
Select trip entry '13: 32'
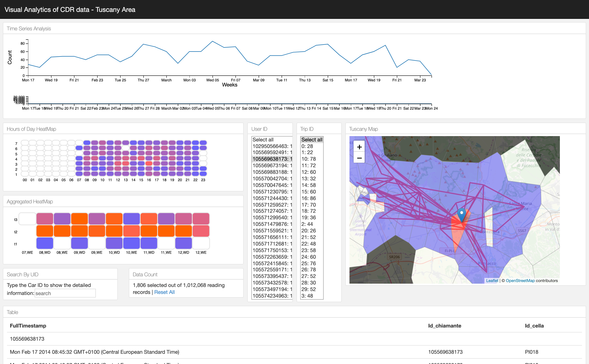point(312,179)
